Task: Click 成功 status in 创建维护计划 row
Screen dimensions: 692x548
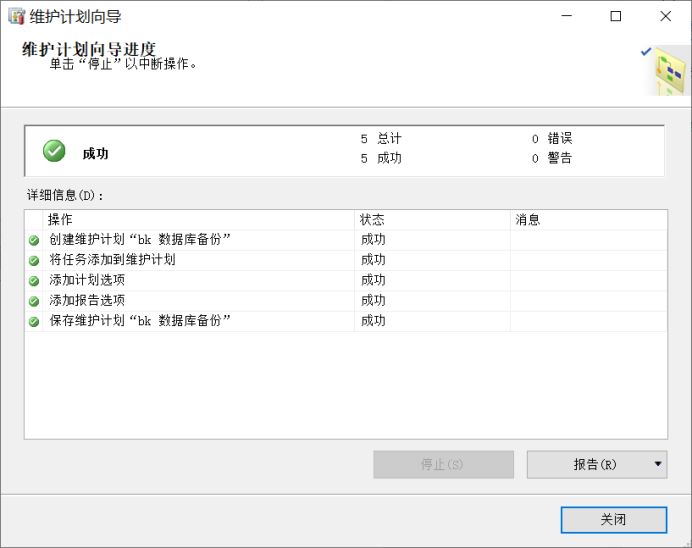Action: tap(373, 240)
